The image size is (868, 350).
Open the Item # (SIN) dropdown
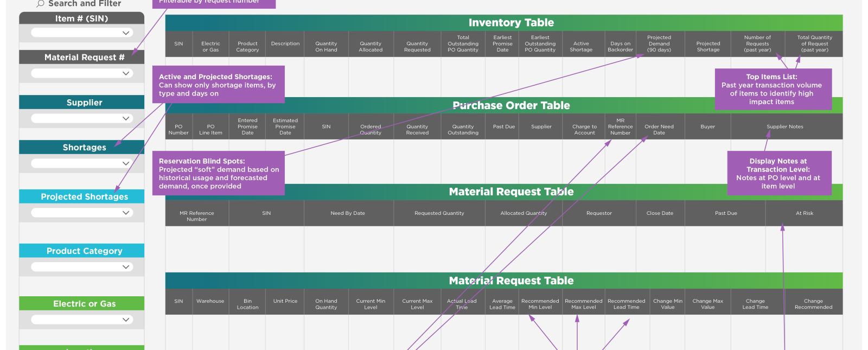point(126,33)
